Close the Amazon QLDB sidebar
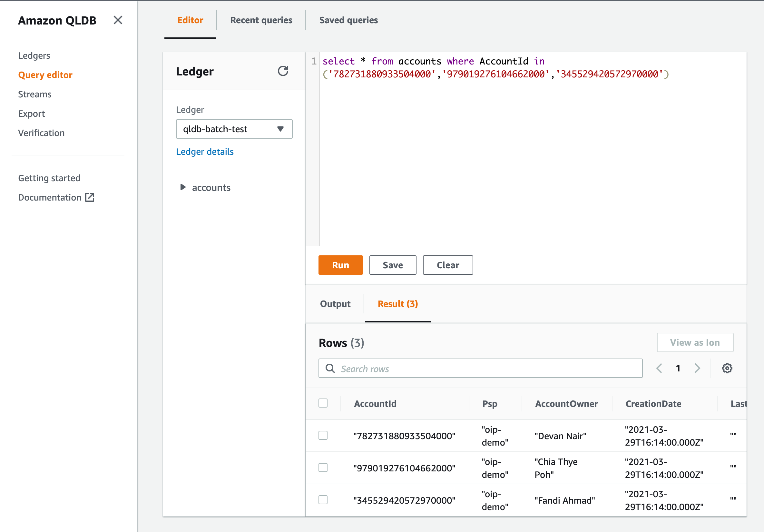 point(118,20)
